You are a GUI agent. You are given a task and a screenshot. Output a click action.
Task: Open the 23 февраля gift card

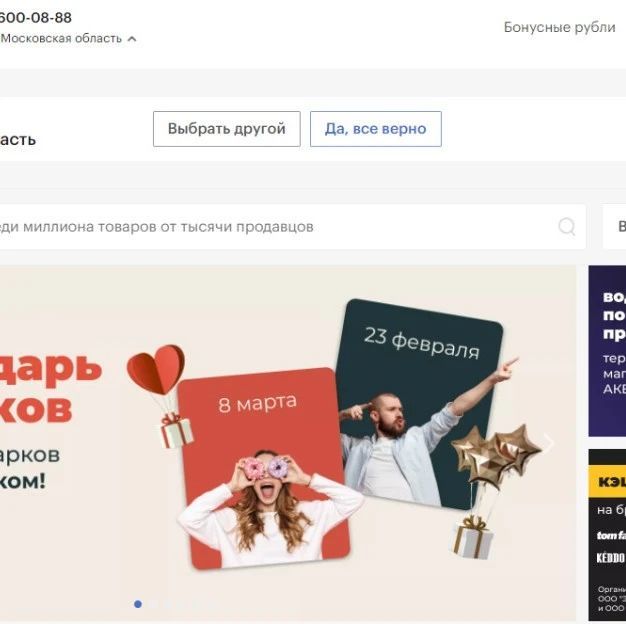click(x=417, y=404)
